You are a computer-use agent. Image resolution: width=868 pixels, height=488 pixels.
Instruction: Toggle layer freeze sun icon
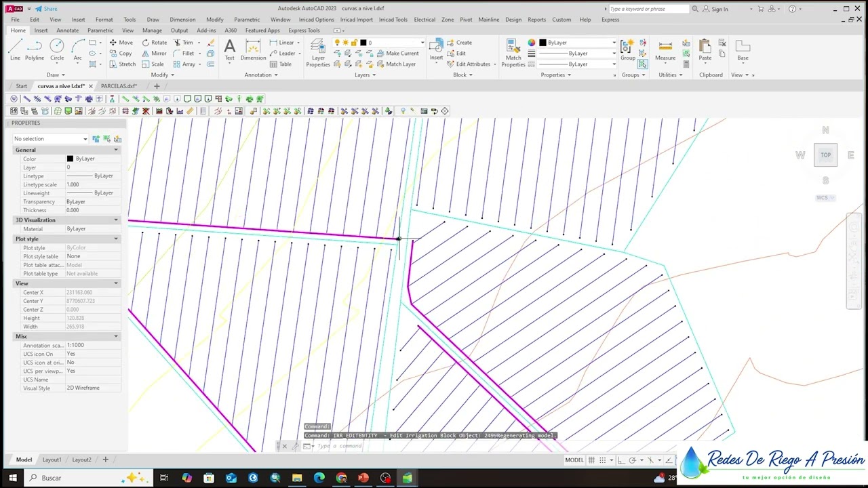point(345,43)
